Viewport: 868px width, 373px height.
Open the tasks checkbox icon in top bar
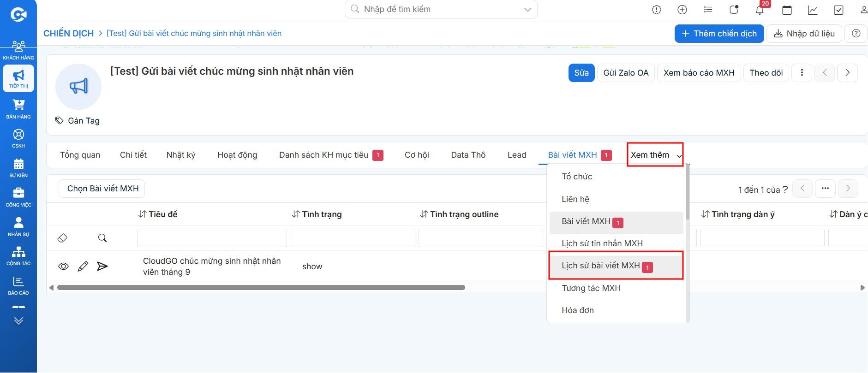[x=838, y=10]
